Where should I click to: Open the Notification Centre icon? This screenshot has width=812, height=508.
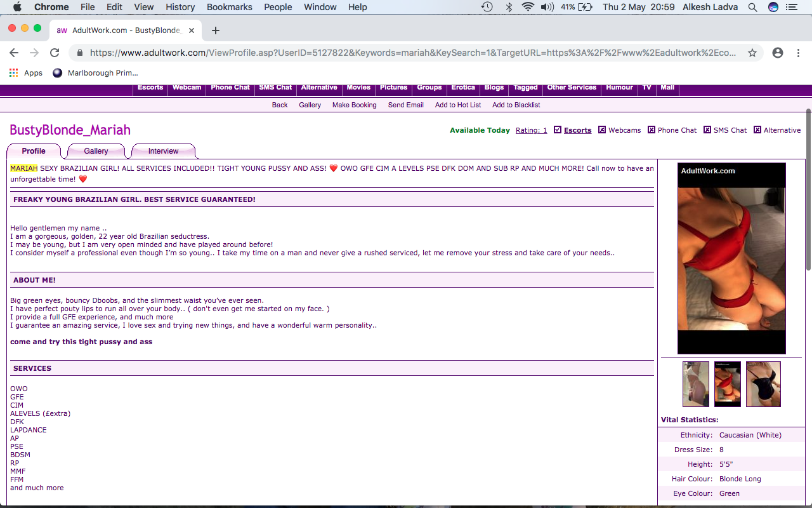(792, 7)
